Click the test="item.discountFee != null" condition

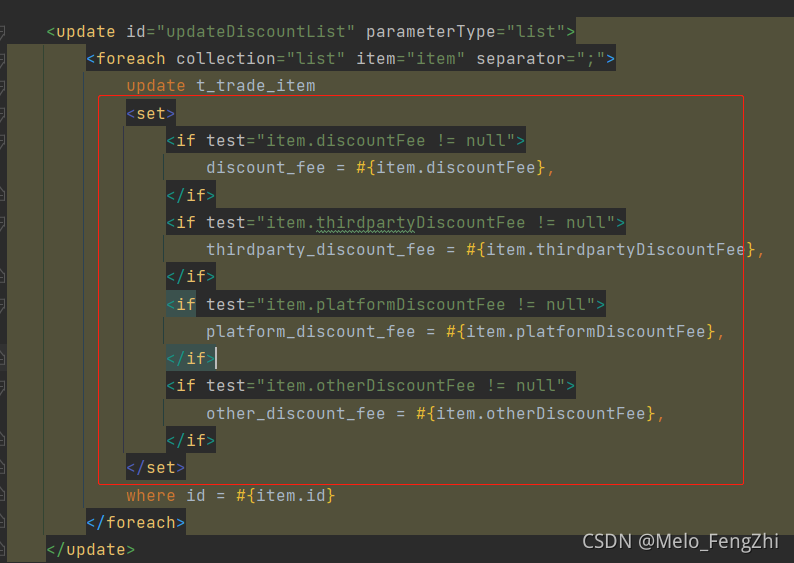pyautogui.click(x=361, y=140)
